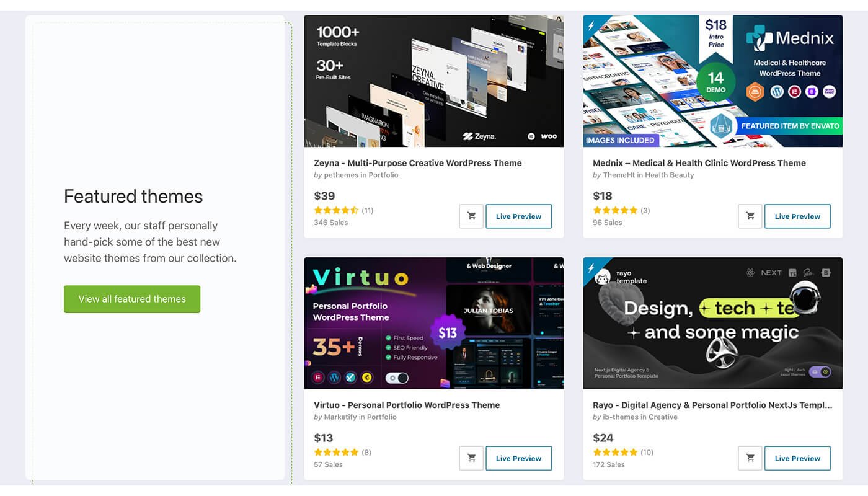Add Zeyna theme to cart
This screenshot has width=868, height=496.
[x=471, y=216]
